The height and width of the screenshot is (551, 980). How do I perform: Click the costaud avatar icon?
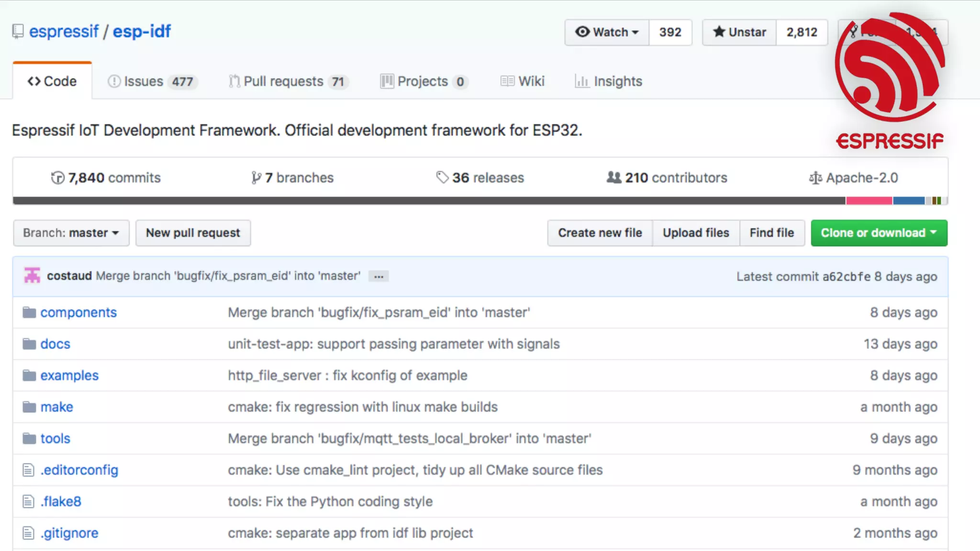32,275
